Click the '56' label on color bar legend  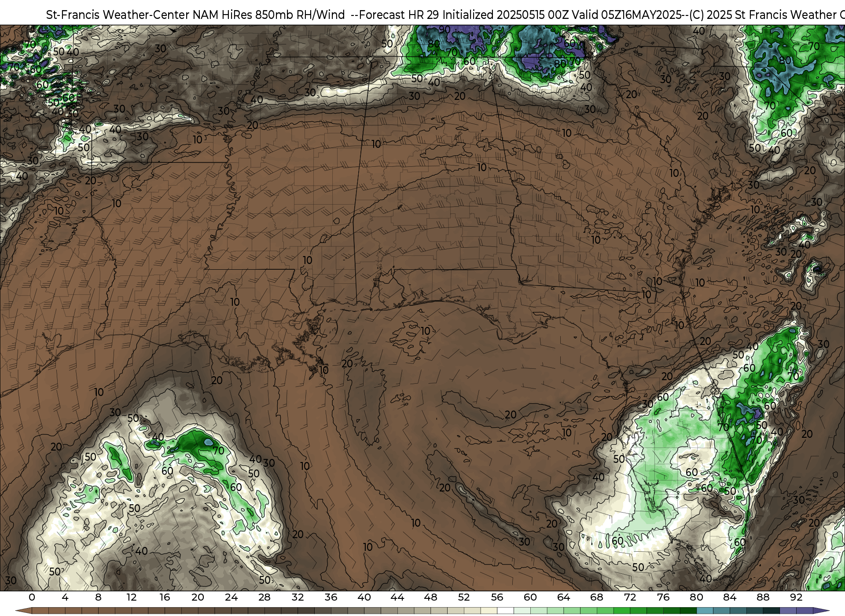click(497, 598)
